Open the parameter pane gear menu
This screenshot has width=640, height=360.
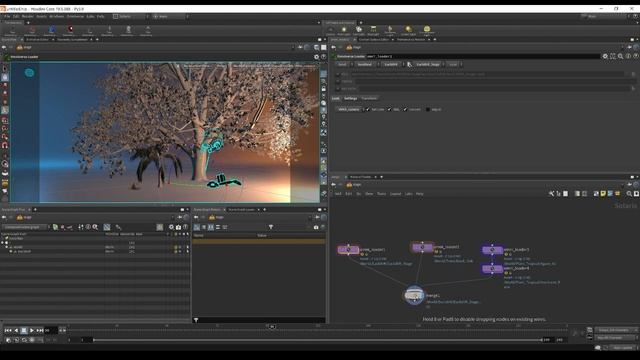605,56
